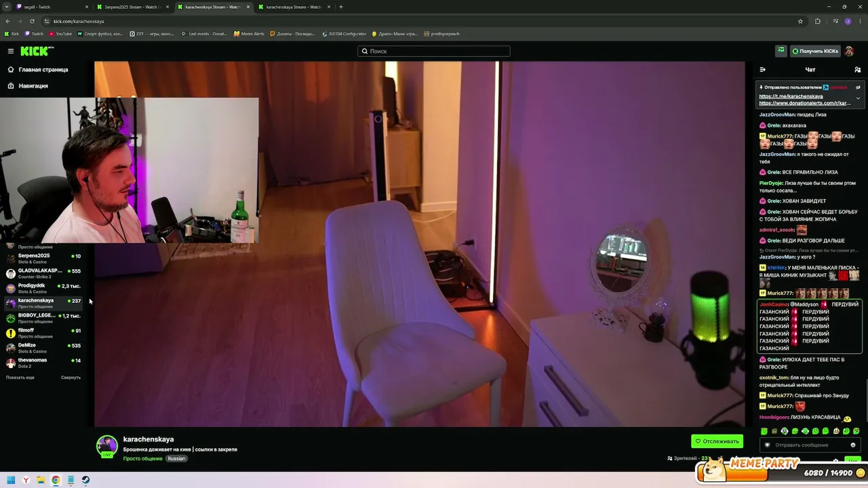Select DeMize channel in sidebar
The image size is (868, 488).
click(44, 348)
